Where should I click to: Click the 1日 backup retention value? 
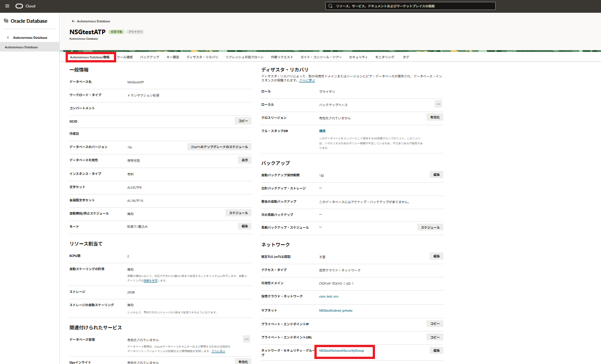[321, 175]
